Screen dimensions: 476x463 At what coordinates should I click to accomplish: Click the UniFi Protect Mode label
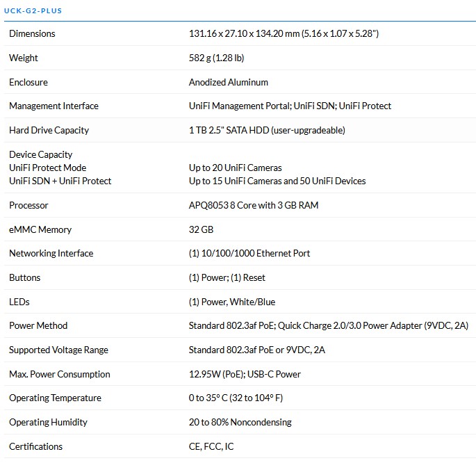48,168
